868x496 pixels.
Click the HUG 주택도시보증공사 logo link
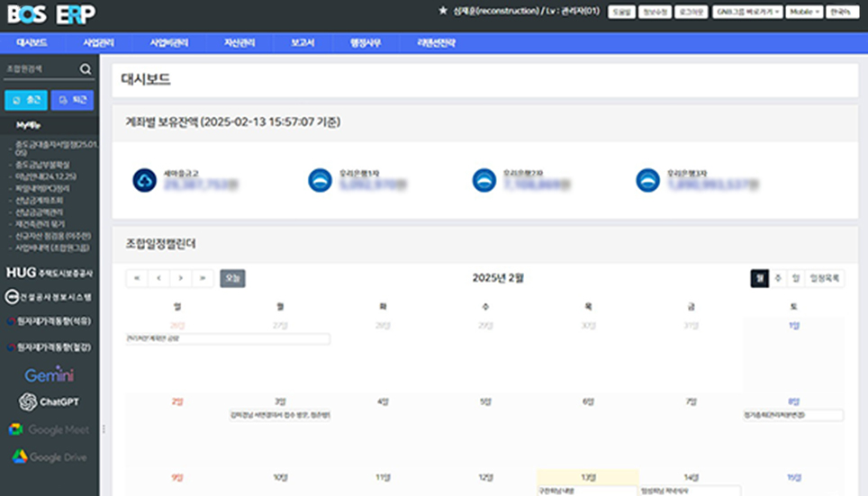point(50,273)
